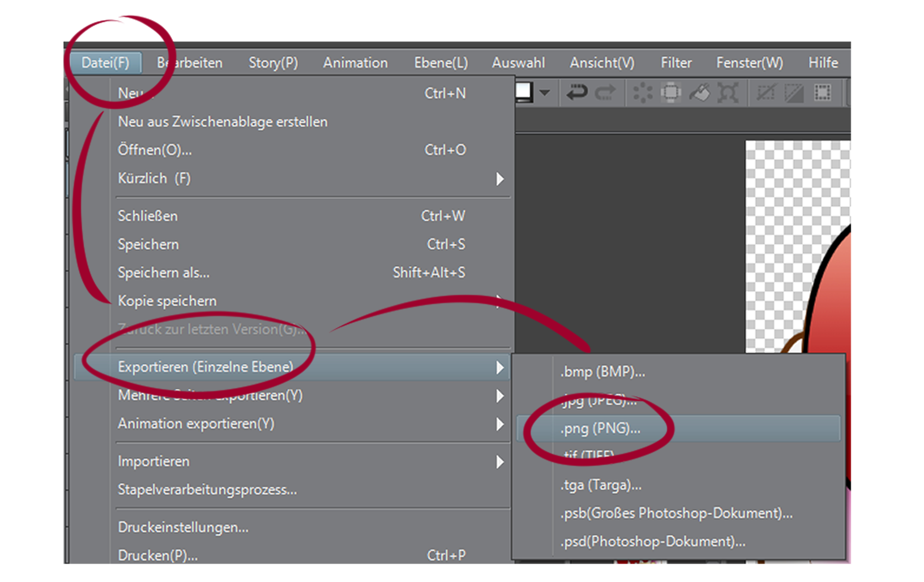Choose .psd(Photoshop-Dokument)... option
The width and height of the screenshot is (924, 582).
coord(652,541)
